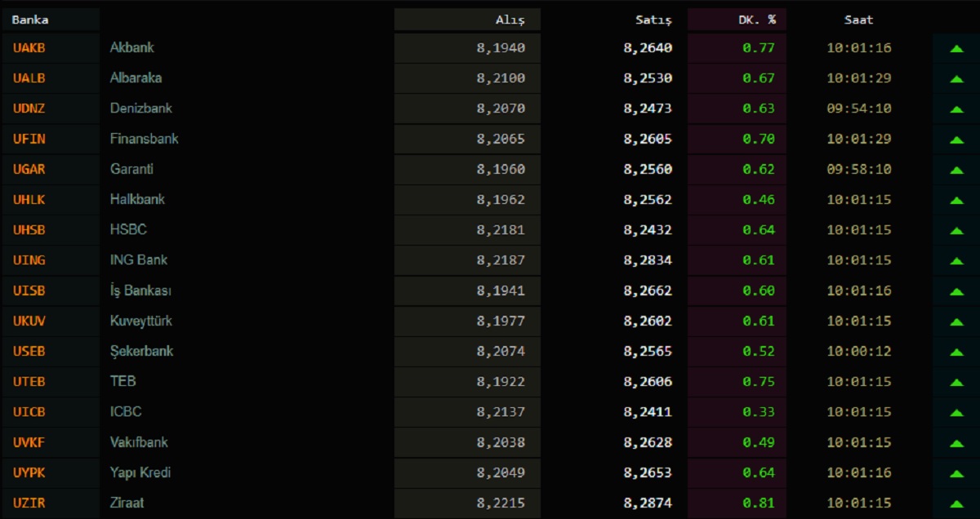Viewport: 980px width, 519px height.
Task: Click the green up arrow in Denizbank row
Action: point(956,109)
